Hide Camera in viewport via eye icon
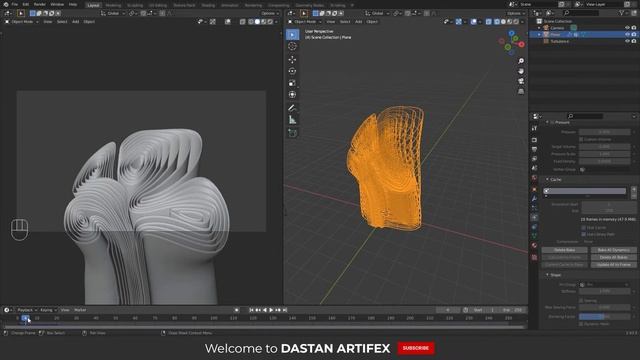The height and width of the screenshot is (360, 640). (627, 28)
